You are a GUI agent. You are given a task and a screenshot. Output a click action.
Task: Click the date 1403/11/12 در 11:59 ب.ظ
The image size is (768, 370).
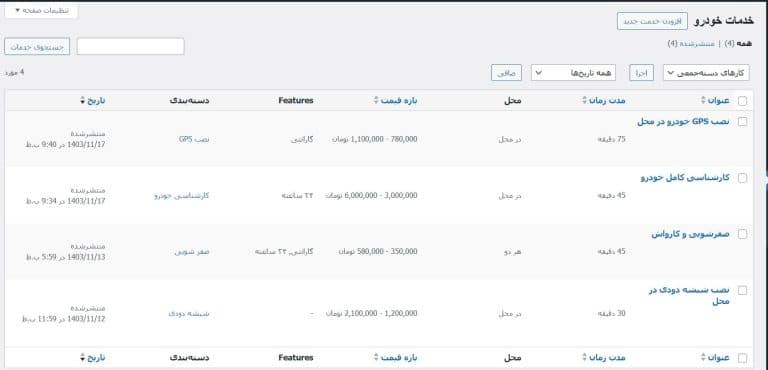coord(64,319)
